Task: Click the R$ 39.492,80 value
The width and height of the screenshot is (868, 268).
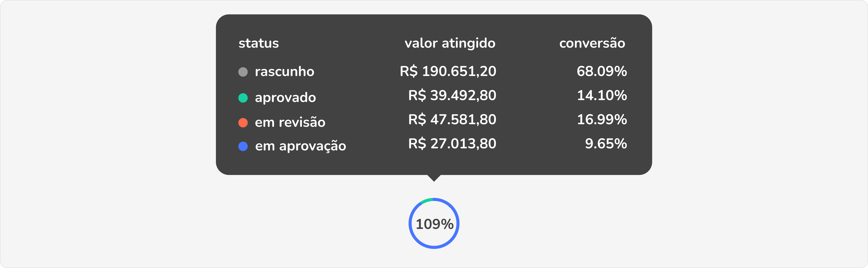Action: pyautogui.click(x=452, y=96)
